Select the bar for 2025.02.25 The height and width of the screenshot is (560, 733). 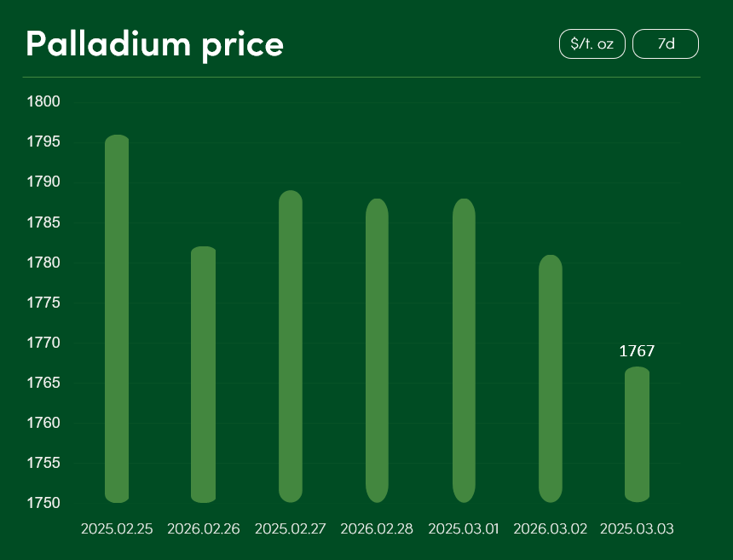point(117,319)
